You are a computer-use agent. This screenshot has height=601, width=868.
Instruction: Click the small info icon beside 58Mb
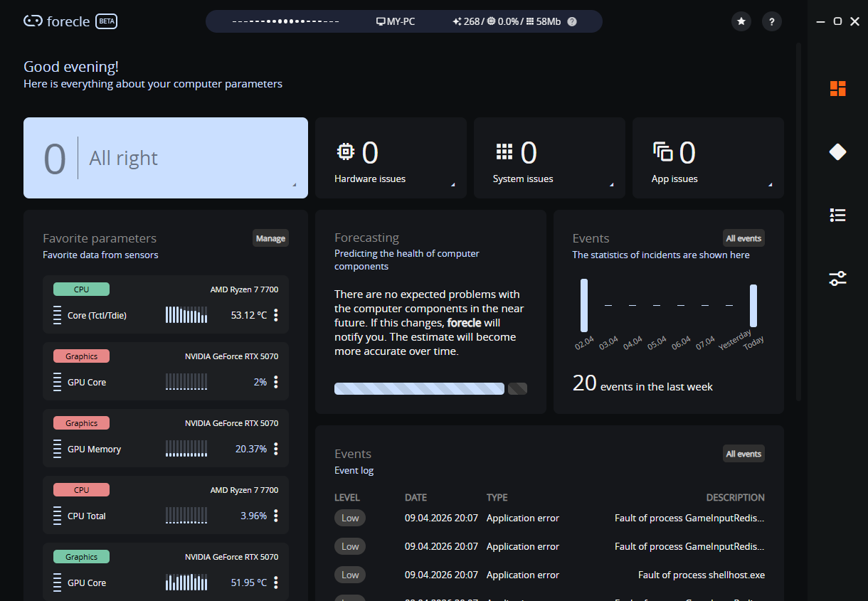572,21
